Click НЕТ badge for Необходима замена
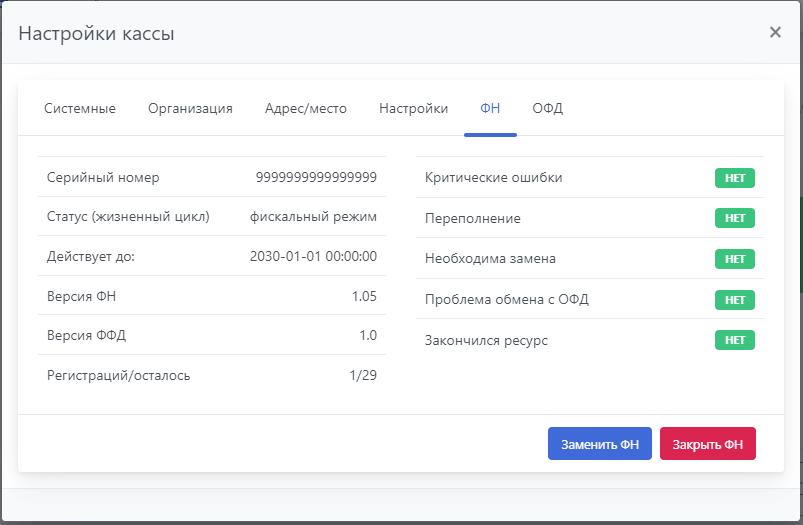803x525 pixels. 734,259
